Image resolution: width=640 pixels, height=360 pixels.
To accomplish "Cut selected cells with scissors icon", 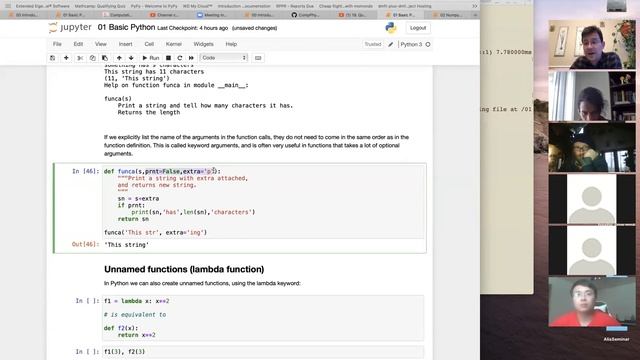I will pyautogui.click(x=80, y=58).
